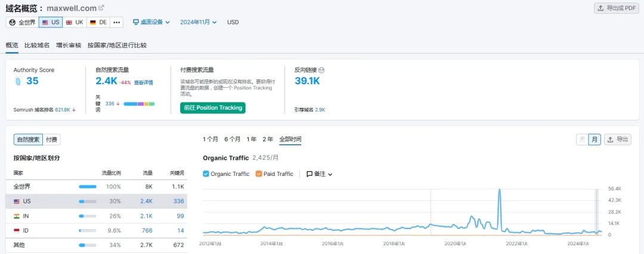Click the dashed vertical marker on chart

point(431,212)
